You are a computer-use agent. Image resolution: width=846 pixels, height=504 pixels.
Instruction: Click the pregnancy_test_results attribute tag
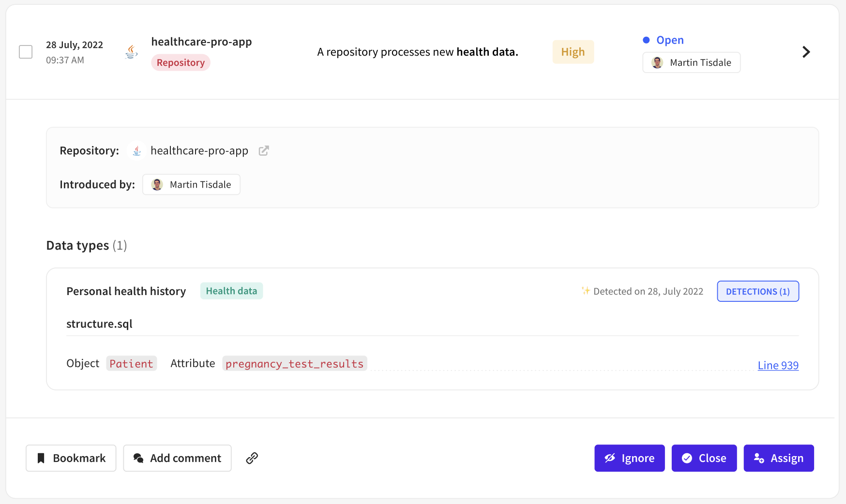tap(294, 364)
